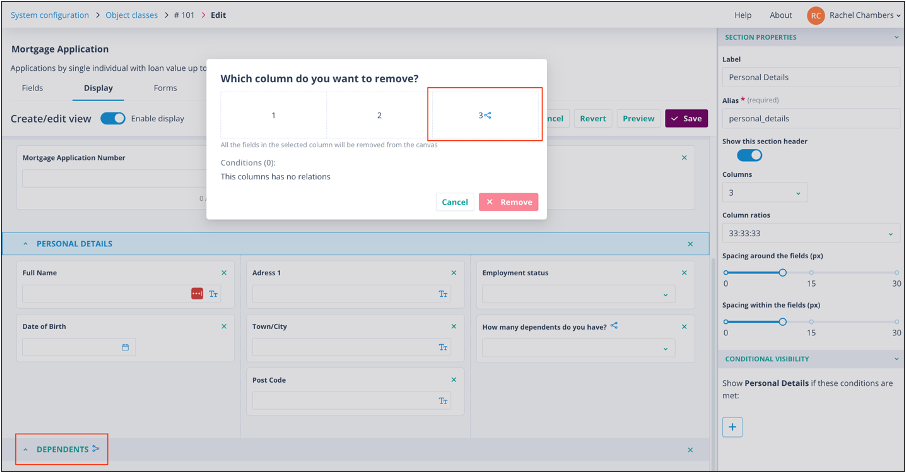Open the About menu
This screenshot has height=472, width=906.
[781, 16]
